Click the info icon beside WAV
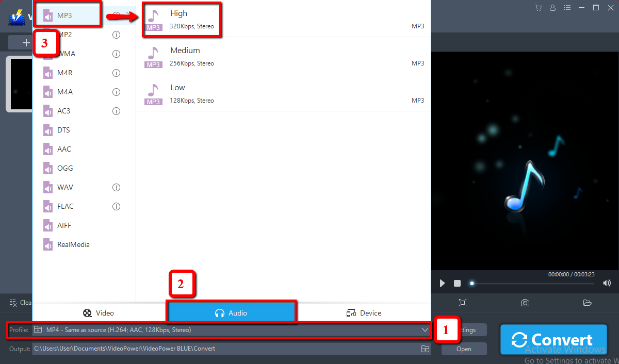 [x=116, y=187]
